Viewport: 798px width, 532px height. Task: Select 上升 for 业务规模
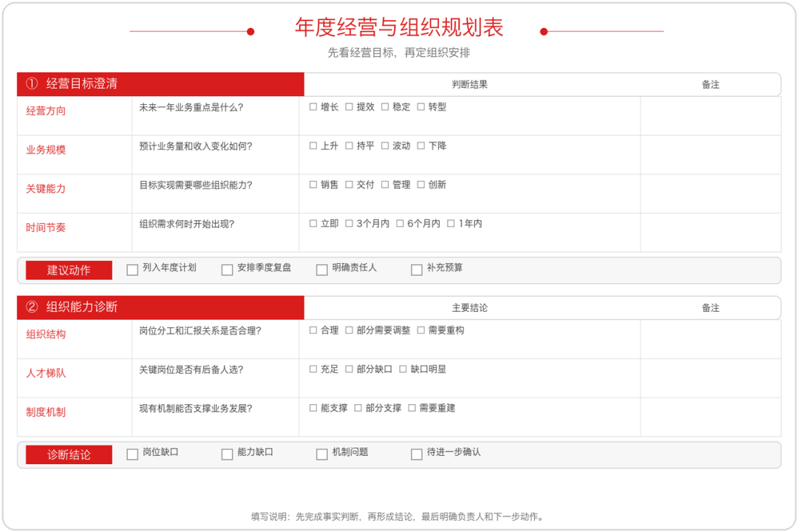313,146
